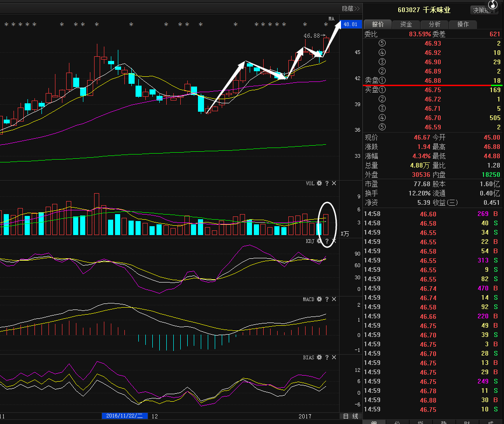This screenshot has height=424, width=504.
Task: Open VOL indicator help question mark
Action: tap(327, 183)
